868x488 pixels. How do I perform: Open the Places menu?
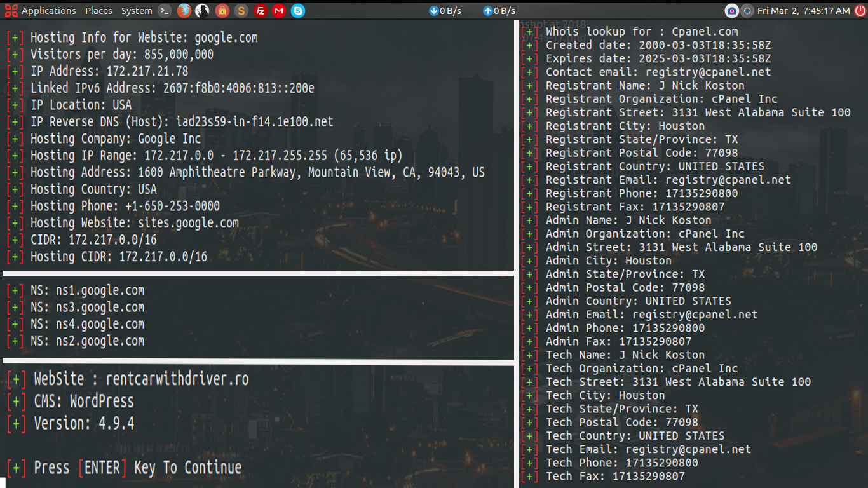coord(98,11)
